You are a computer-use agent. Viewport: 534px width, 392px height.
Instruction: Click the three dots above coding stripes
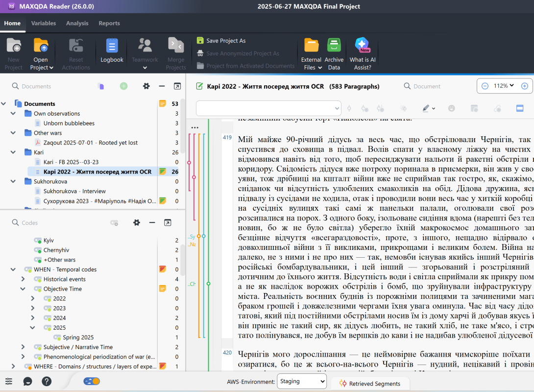coord(195,127)
